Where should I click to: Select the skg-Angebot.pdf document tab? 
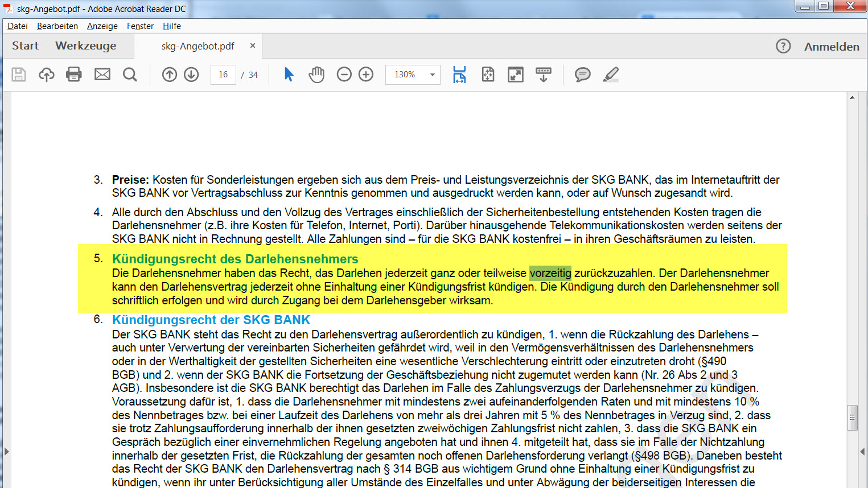(x=198, y=46)
